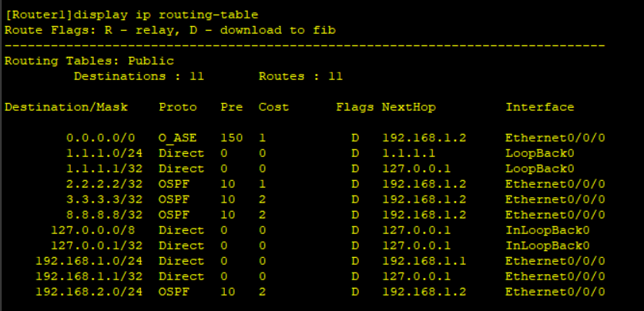Click the Destination/Mask column header
Image resolution: width=644 pixels, height=311 pixels.
point(66,107)
